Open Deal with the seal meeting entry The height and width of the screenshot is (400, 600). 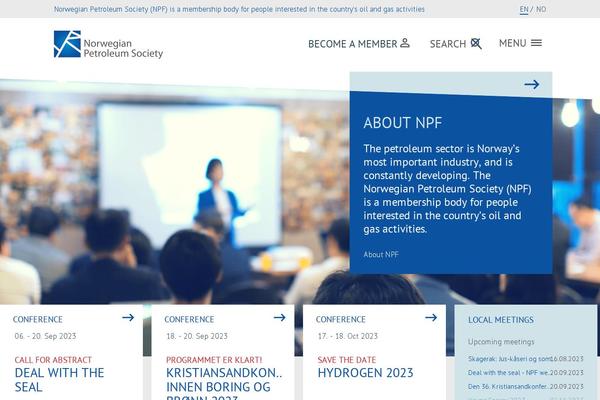(x=526, y=372)
